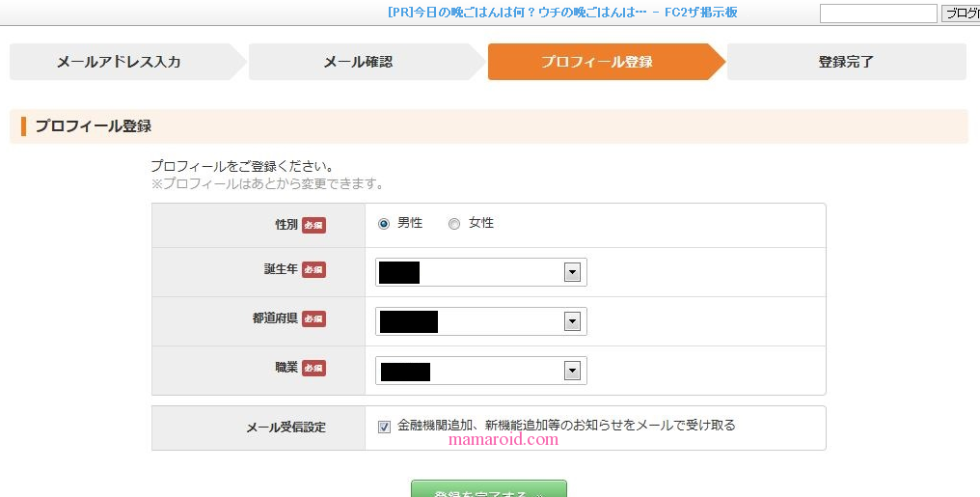Open the [PR] FC2ザ掲示板 link
The width and height of the screenshot is (980, 497).
562,13
